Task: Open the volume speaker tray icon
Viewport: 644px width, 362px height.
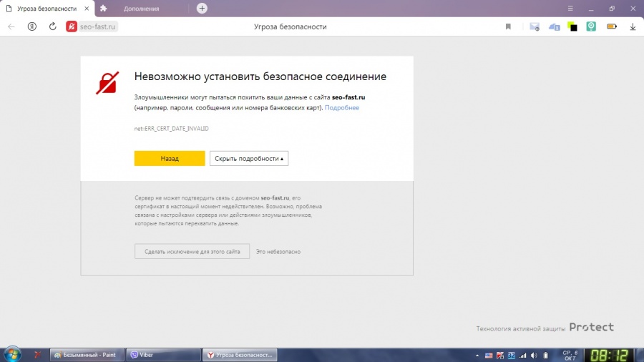Action: [534, 356]
